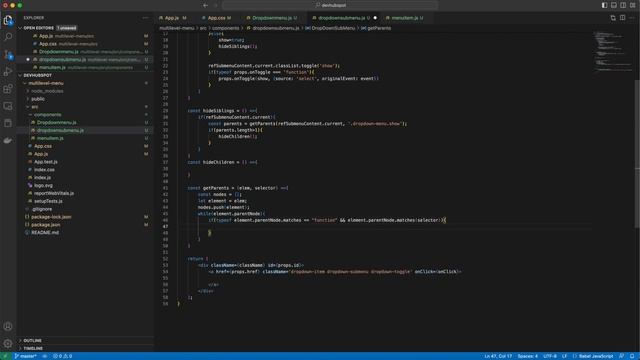Click the editor vertical scrollbar
640x360 pixels.
click(637, 154)
